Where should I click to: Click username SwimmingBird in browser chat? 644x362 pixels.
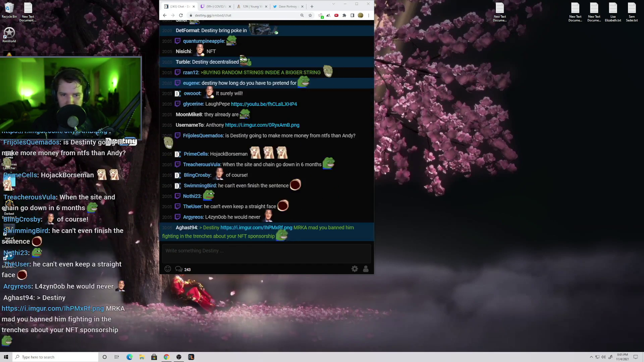coord(200,185)
